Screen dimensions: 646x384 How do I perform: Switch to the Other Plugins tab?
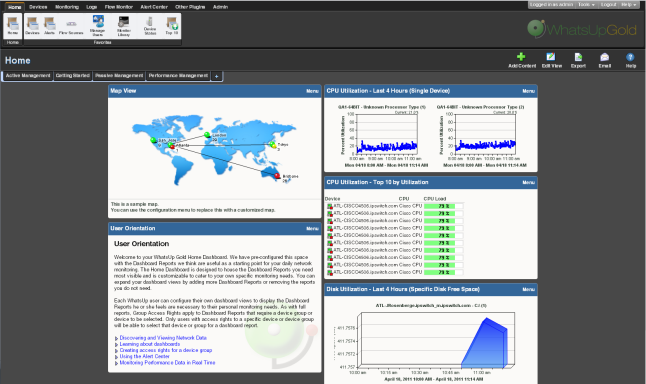[x=190, y=7]
